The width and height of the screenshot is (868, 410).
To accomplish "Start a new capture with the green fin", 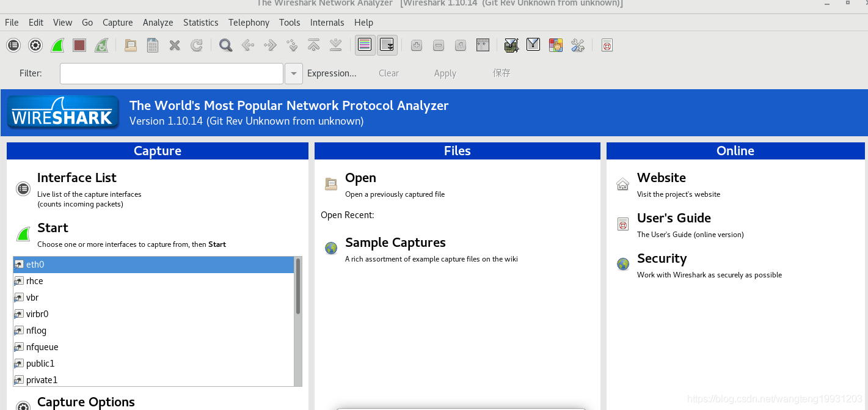I will 57,45.
